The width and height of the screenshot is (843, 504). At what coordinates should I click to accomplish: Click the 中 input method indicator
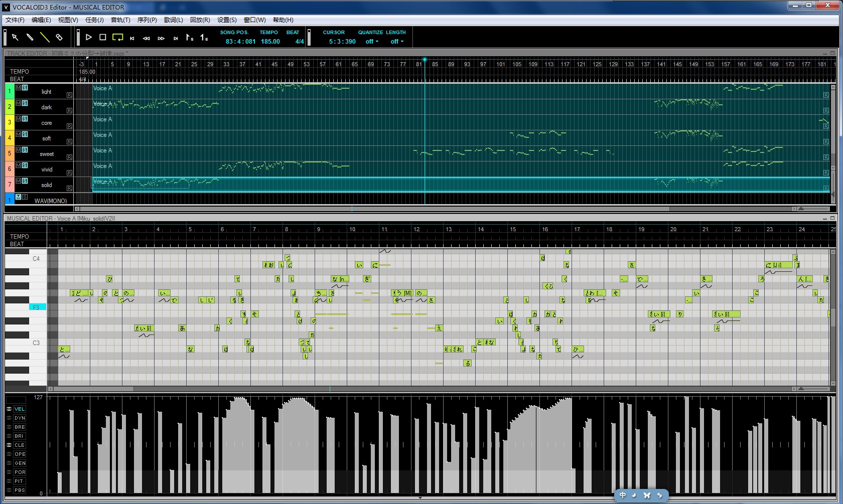point(623,495)
